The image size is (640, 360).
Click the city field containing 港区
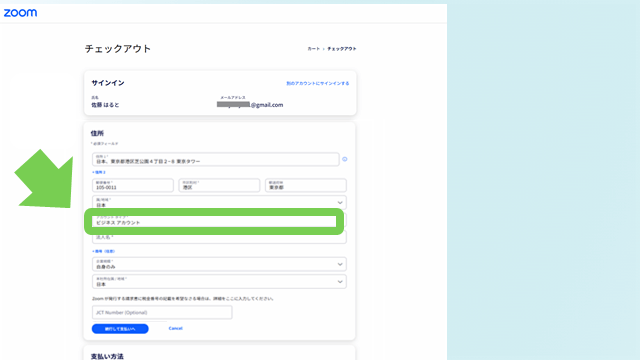[219, 185]
